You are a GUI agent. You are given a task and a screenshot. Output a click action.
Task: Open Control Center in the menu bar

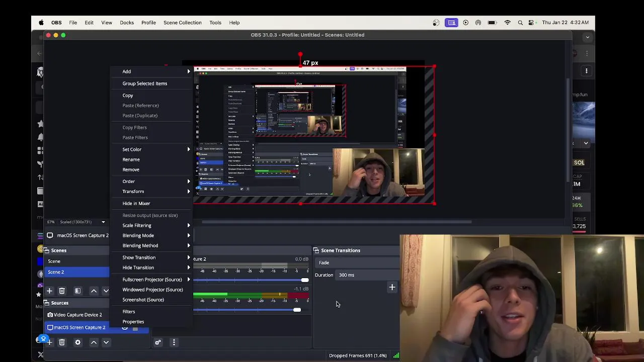(531, 23)
